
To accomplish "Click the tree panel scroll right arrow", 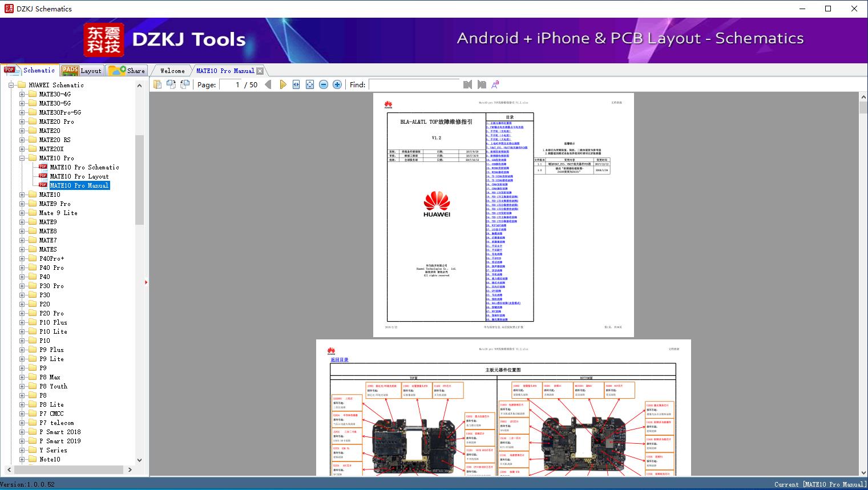I will 130,469.
